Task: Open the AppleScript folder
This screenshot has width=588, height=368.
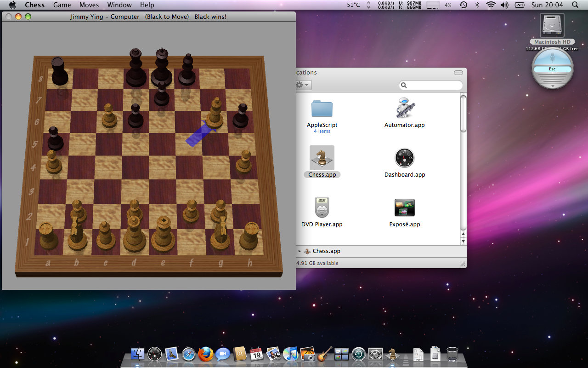Action: pos(322,109)
